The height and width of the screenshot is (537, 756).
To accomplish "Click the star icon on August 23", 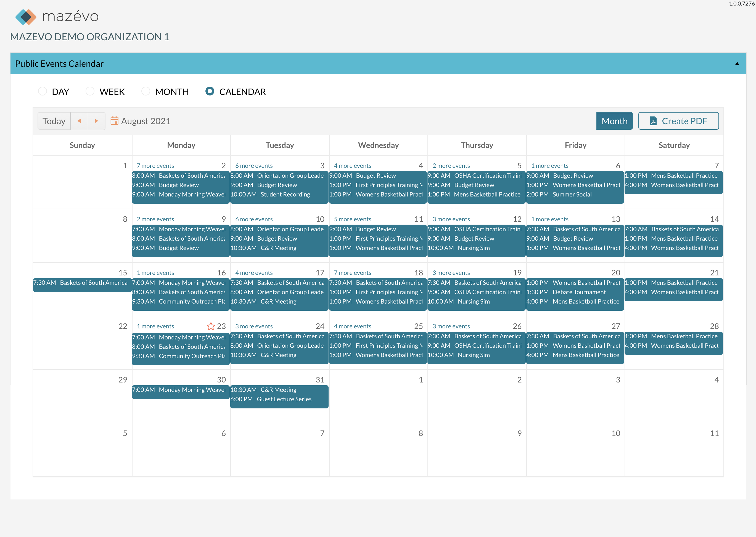I will coord(211,326).
